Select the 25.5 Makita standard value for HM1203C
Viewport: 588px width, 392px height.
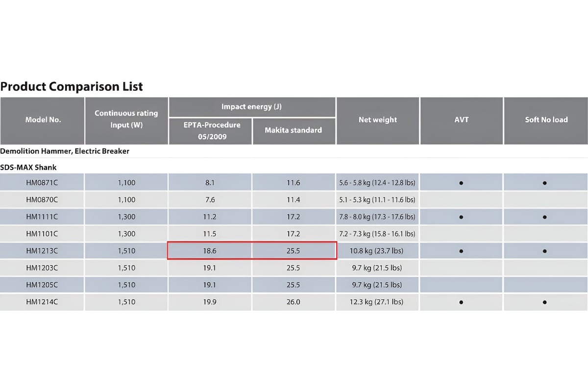294,268
